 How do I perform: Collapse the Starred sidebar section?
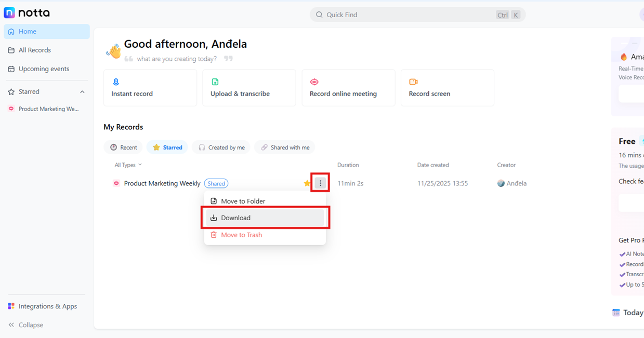(82, 92)
